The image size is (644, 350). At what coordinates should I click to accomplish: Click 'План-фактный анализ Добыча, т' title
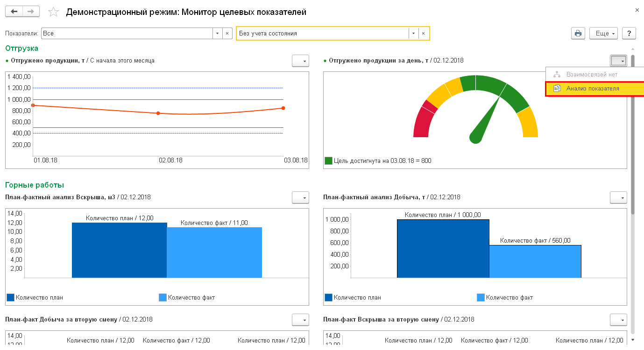point(375,197)
